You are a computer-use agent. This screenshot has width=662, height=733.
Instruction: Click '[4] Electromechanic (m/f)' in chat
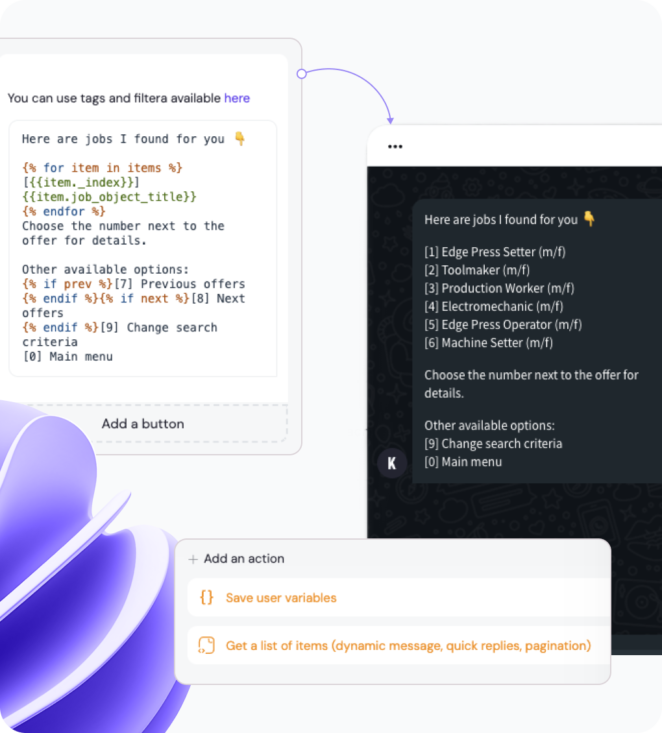tap(494, 307)
